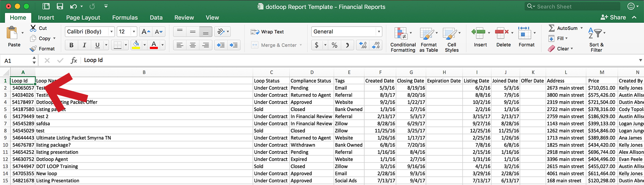
Task: Increase decimal places icon
Action: [x=363, y=45]
